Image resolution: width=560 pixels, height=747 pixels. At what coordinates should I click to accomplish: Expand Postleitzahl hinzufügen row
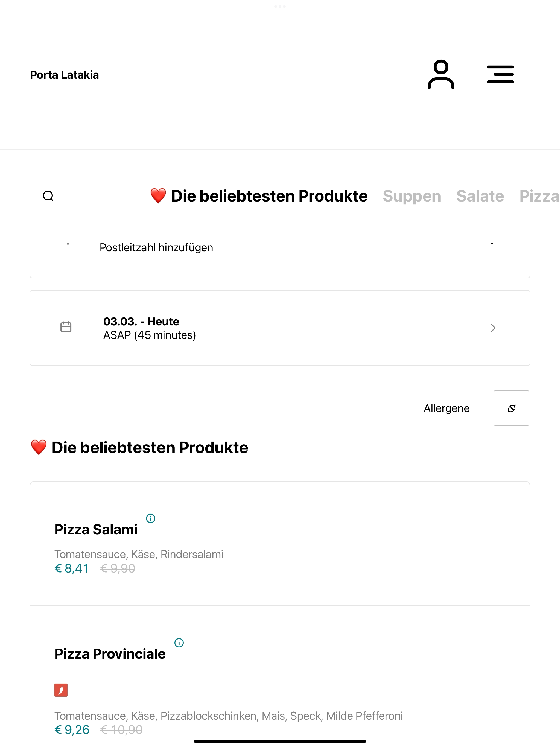coord(280,260)
